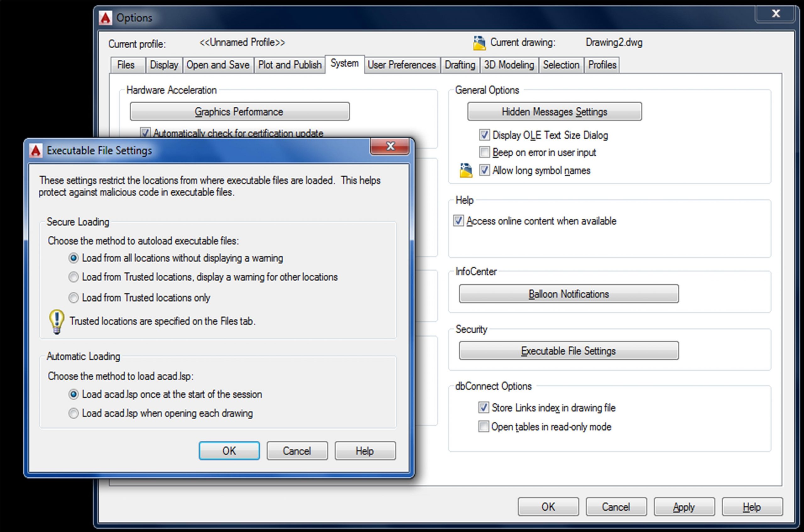Viewport: 804px width, 532px height.
Task: Select Load from all locations without warning
Action: pyautogui.click(x=73, y=258)
